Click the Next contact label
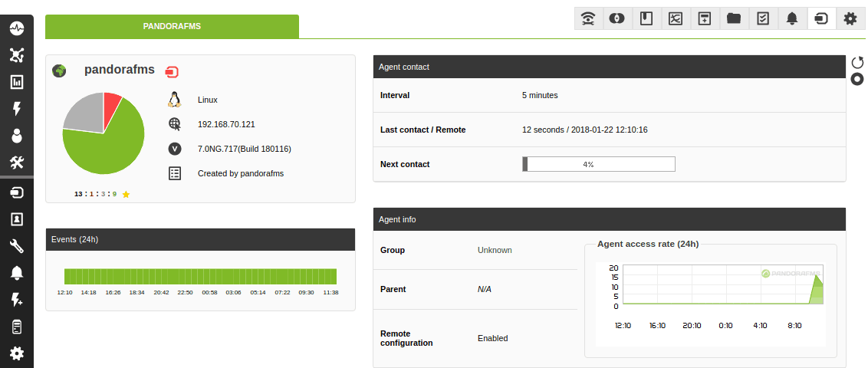 tap(405, 164)
